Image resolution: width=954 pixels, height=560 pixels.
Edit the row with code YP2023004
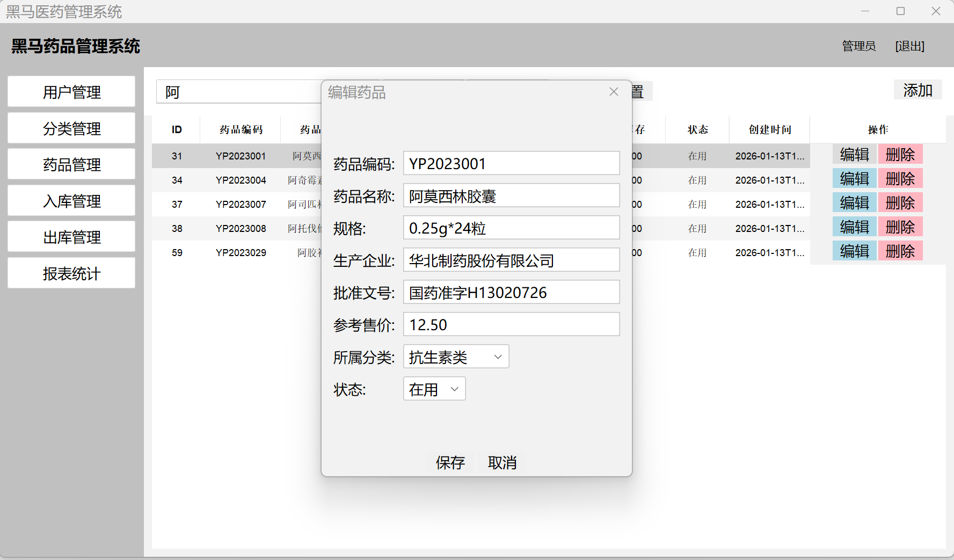pyautogui.click(x=854, y=179)
